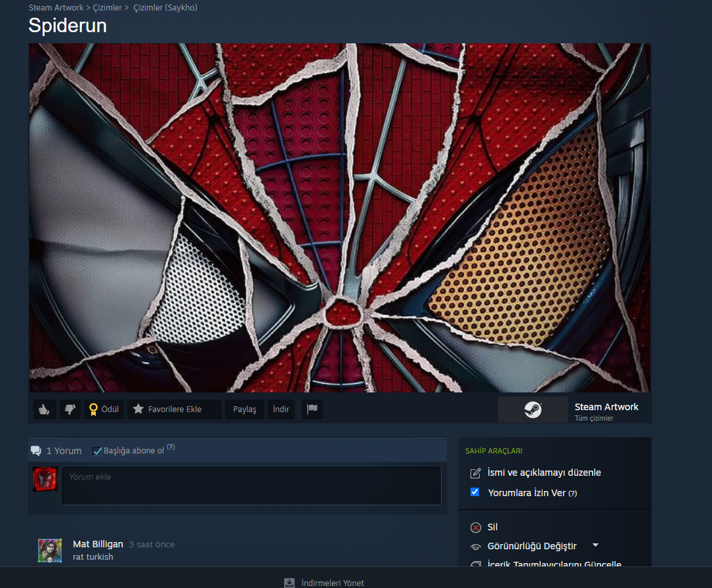Viewport: 712px width, 588px height.
Task: Expand the visibility dropdown arrow
Action: (x=595, y=545)
